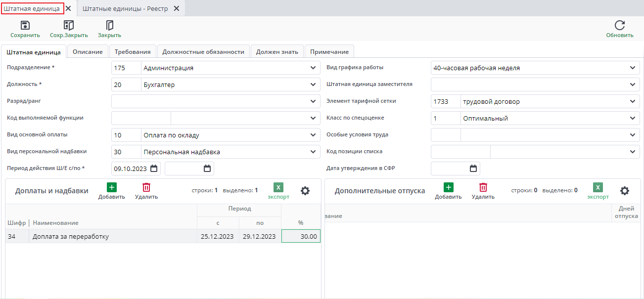This screenshot has height=299, width=644.
Task: Open calendar for period start date 09.10.2023
Action: click(154, 169)
